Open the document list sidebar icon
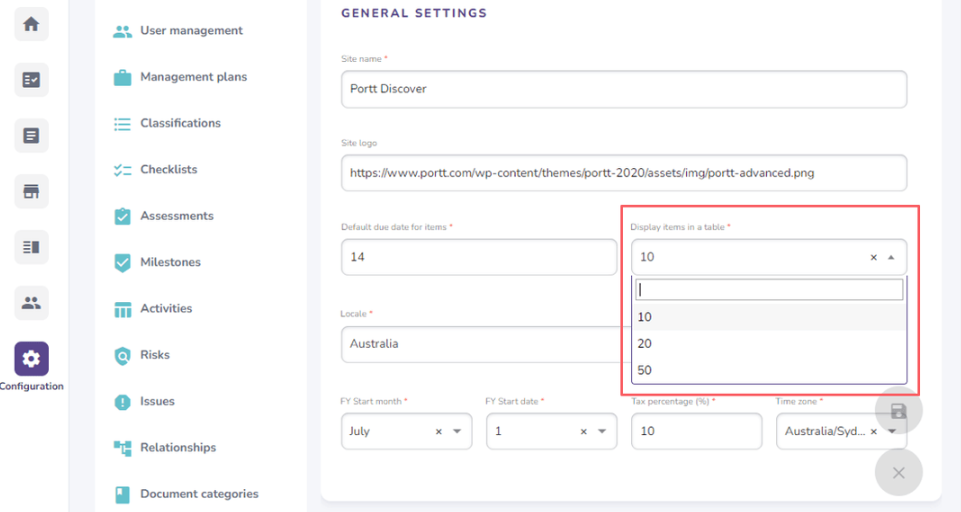 pos(31,135)
